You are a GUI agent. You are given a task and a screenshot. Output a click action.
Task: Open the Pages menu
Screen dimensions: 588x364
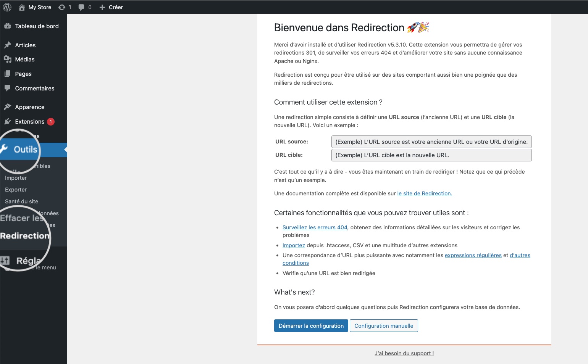tap(34, 74)
